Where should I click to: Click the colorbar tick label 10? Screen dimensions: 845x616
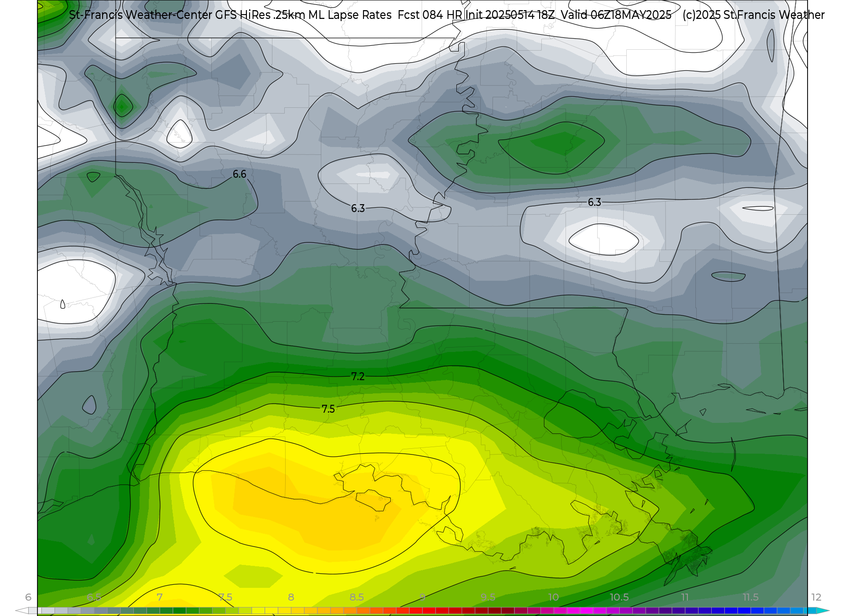[554, 598]
